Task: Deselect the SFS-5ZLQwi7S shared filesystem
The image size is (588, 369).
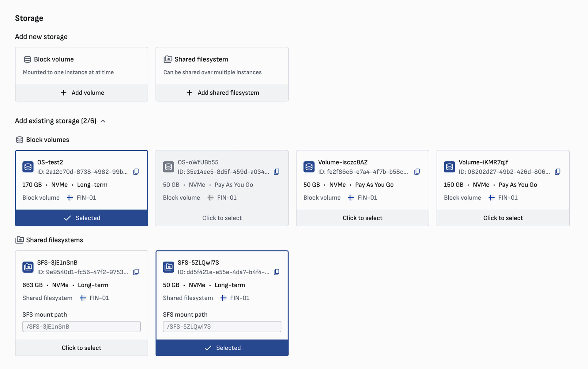Action: pos(222,348)
